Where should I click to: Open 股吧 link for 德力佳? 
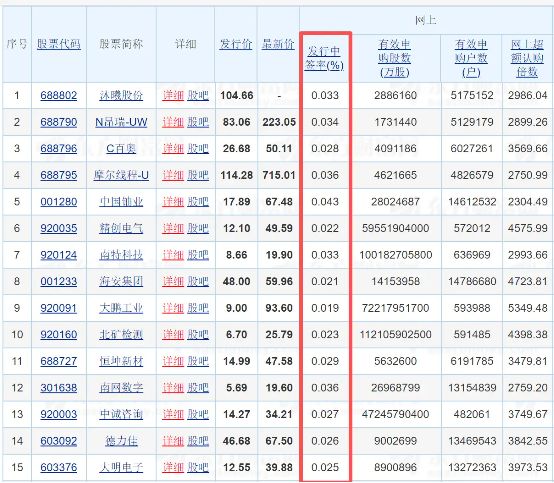click(x=198, y=441)
